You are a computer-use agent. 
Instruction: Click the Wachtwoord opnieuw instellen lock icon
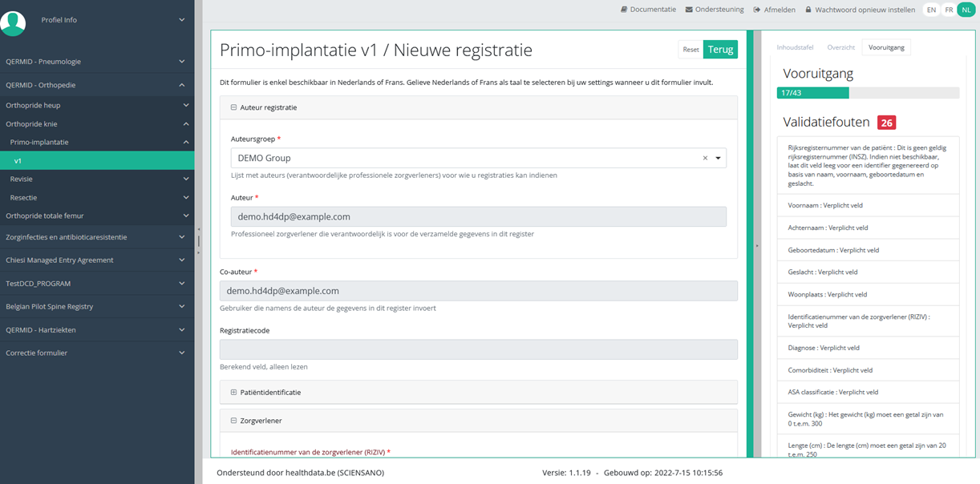(808, 10)
